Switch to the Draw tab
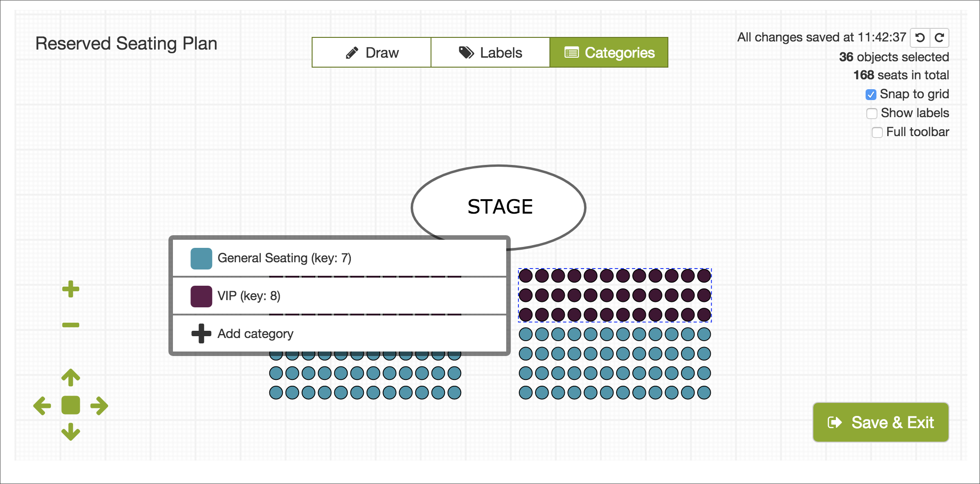Screen dimensions: 980x484 pos(372,53)
